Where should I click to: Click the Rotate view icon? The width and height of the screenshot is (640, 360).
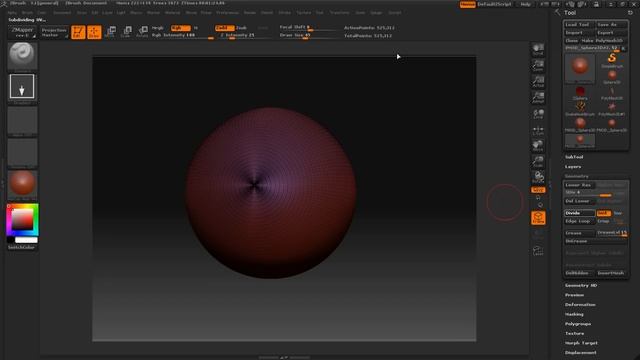[x=538, y=178]
